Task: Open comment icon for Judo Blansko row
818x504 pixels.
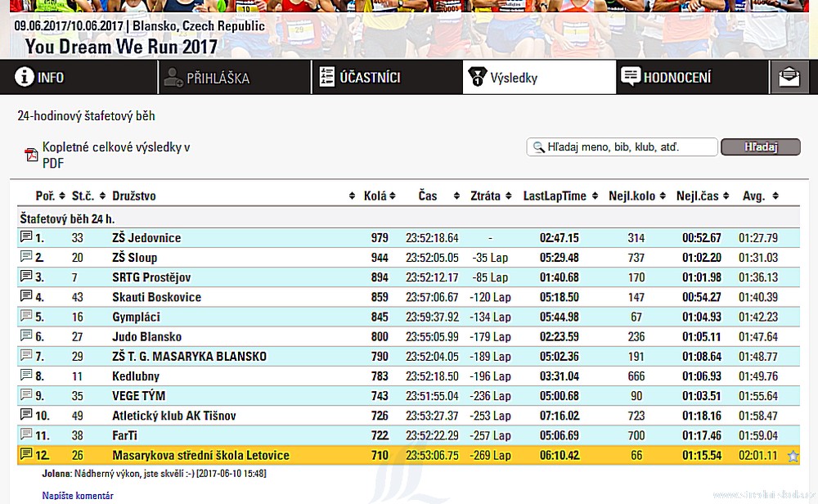Action: tap(26, 336)
